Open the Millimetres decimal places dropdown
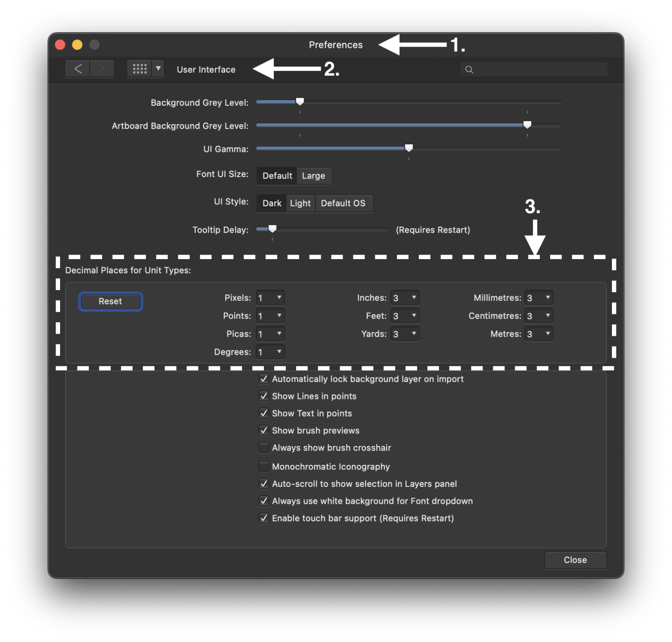This screenshot has height=642, width=672. coord(538,297)
